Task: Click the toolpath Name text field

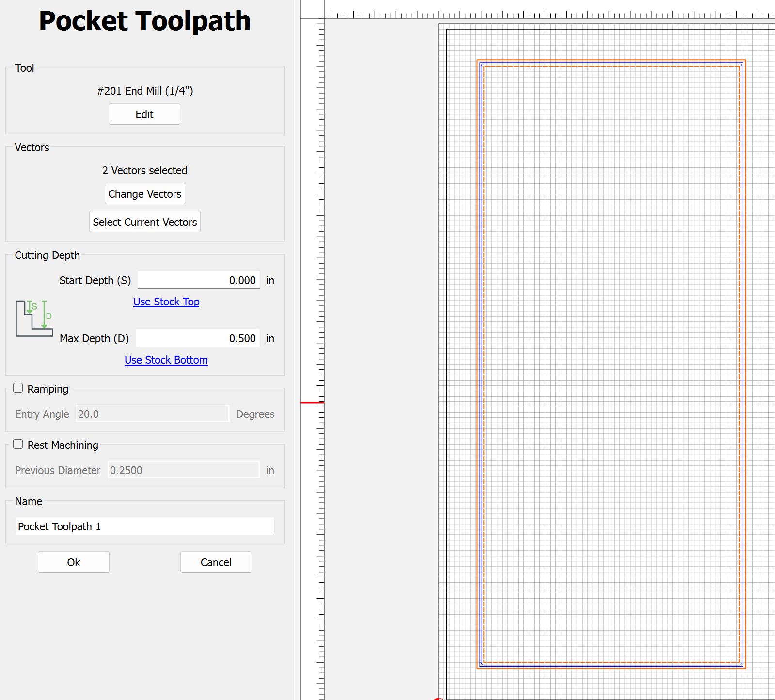Action: (144, 526)
